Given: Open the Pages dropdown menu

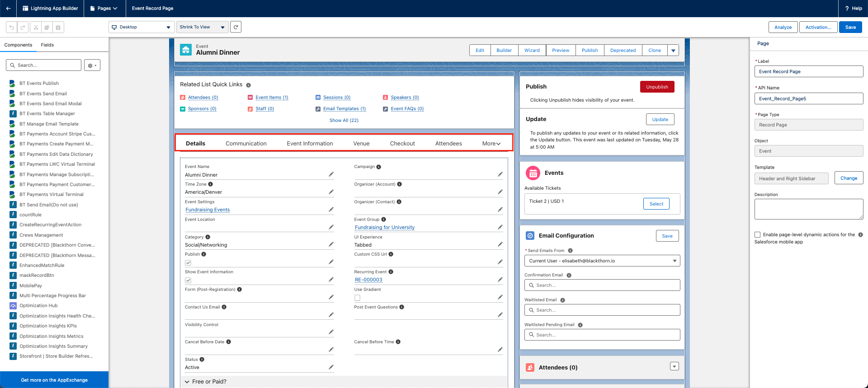Looking at the screenshot, I should click(104, 8).
